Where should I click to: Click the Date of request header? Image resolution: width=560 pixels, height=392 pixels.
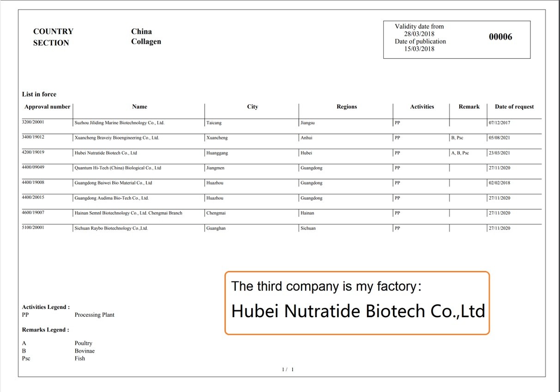[514, 107]
